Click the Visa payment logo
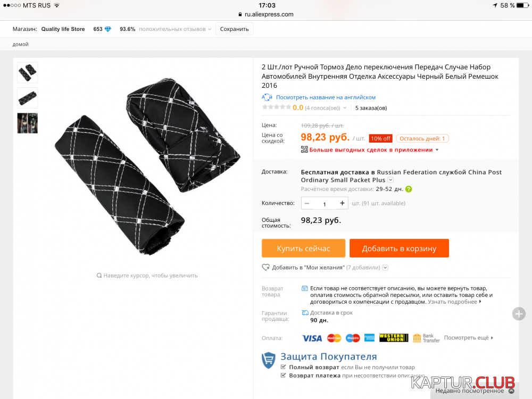The height and width of the screenshot is (399, 532). click(x=312, y=338)
